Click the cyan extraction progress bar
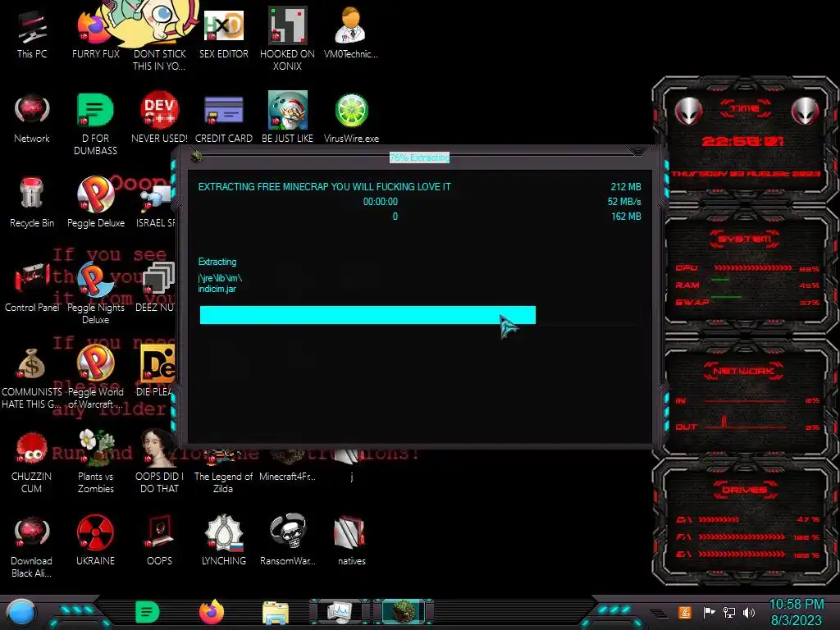The image size is (840, 630). tap(367, 315)
